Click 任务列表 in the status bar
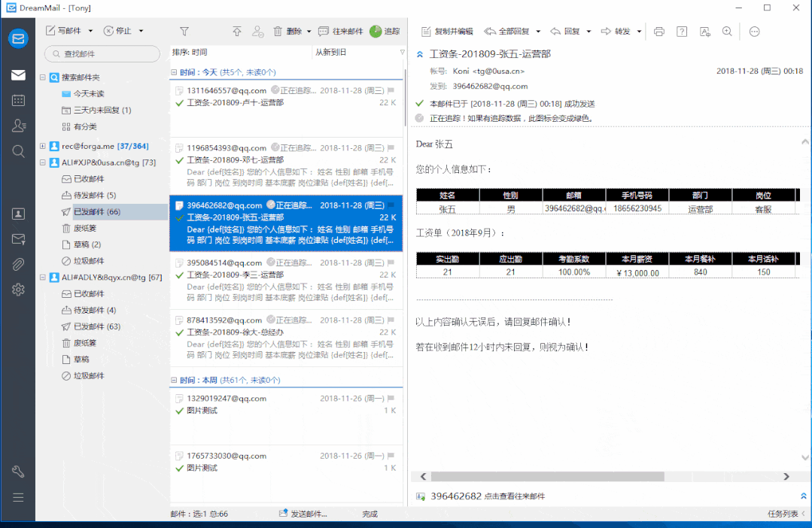 (783, 514)
